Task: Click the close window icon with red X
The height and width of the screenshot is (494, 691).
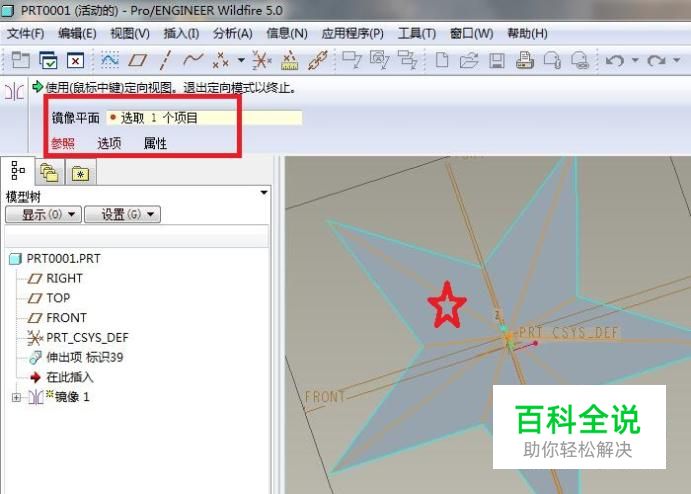Action: 75,60
